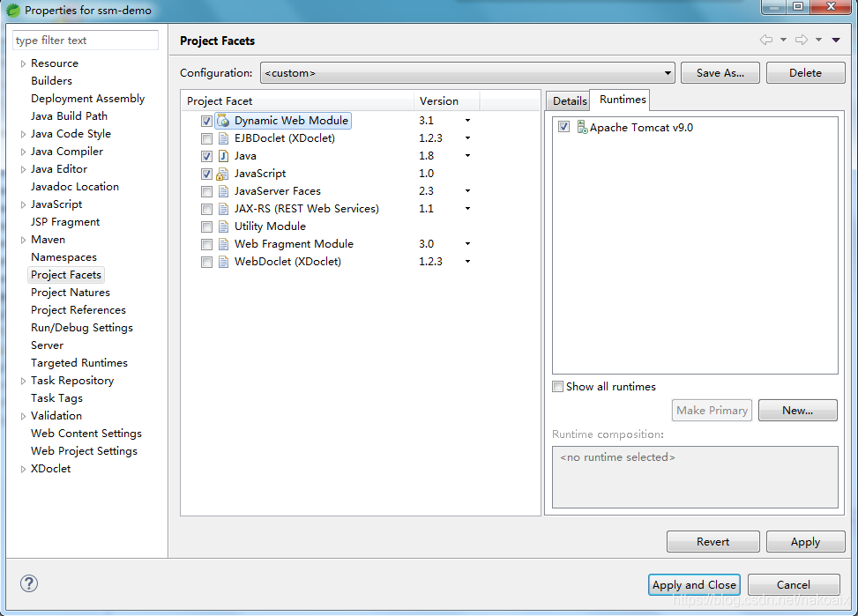Click the forward navigation arrow icon
The height and width of the screenshot is (616, 858).
click(802, 40)
